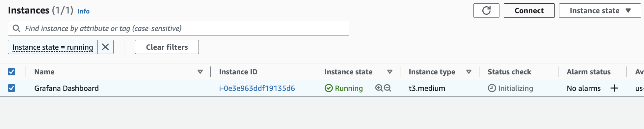644x129 pixels.
Task: Edit the Instance state = running filter
Action: (53, 47)
